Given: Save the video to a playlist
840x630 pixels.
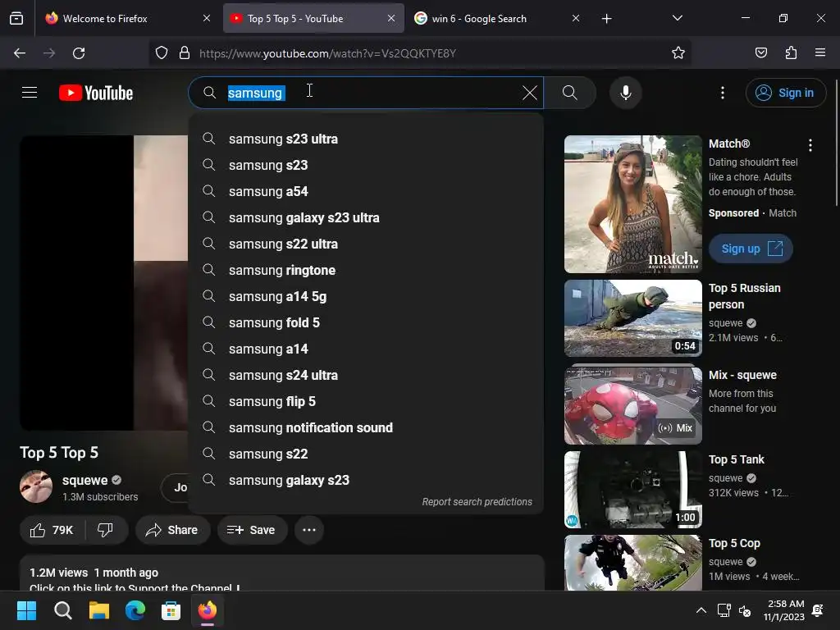Looking at the screenshot, I should [x=253, y=530].
